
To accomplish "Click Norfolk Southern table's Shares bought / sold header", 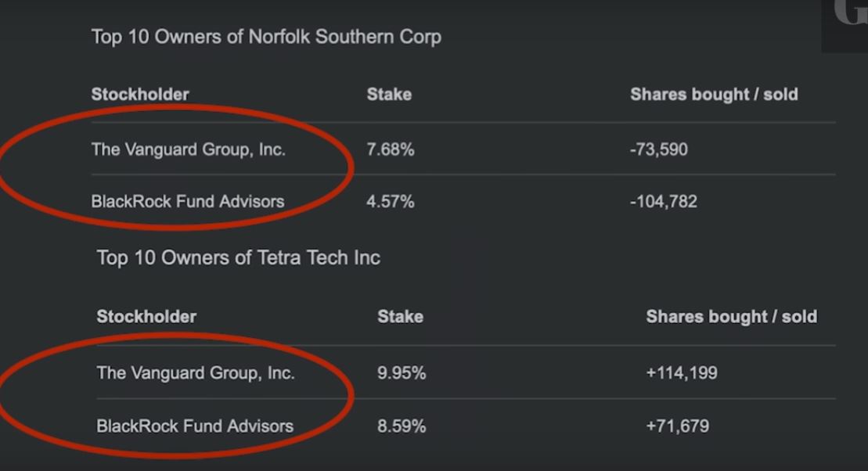I will (714, 95).
